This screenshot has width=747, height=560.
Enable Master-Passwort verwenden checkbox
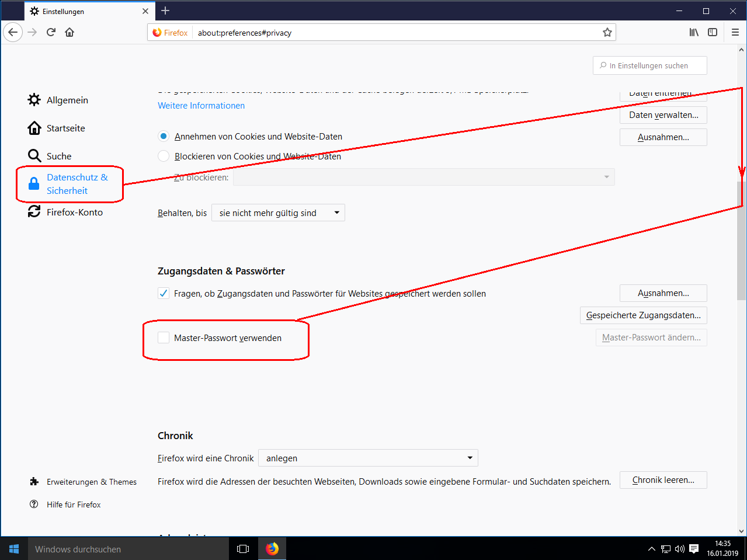coord(164,338)
